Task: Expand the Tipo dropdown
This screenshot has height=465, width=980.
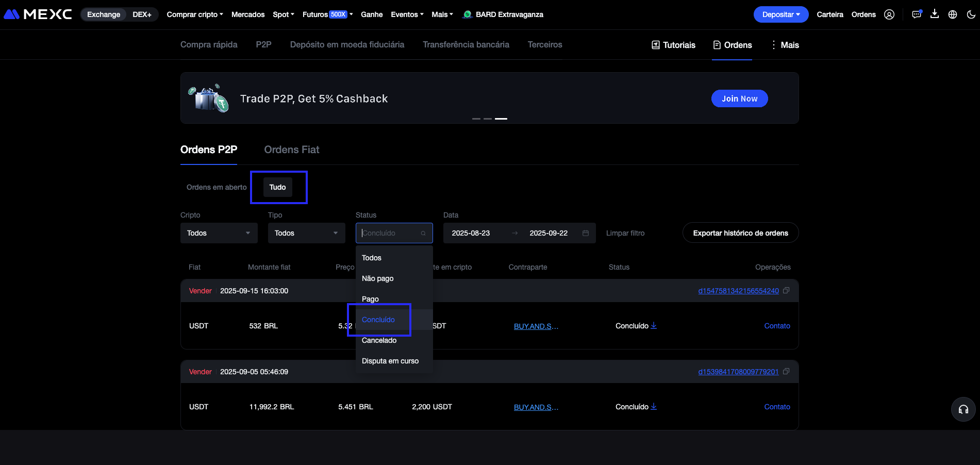Action: pos(306,233)
